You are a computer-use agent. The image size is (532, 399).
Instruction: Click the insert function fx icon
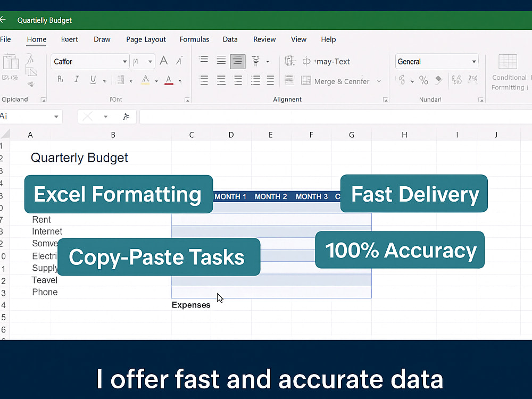coord(126,117)
